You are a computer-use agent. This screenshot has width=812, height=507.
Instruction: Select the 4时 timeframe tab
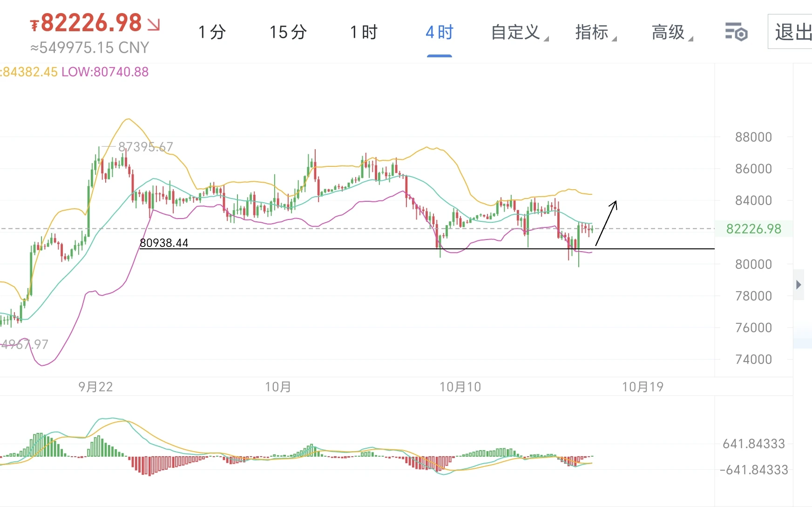point(440,32)
